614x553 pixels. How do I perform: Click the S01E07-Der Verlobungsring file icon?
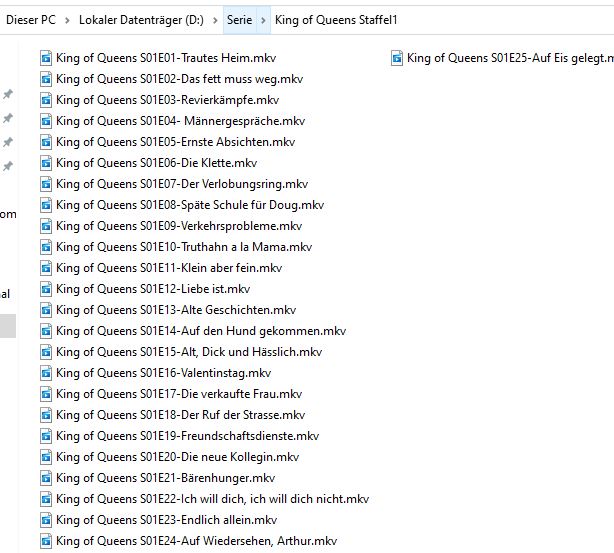46,184
